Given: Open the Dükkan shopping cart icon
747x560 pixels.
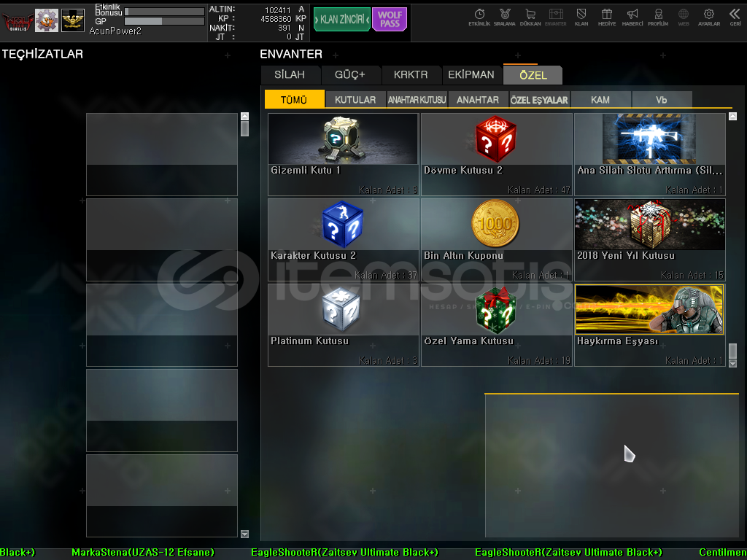Looking at the screenshot, I should pos(530,17).
